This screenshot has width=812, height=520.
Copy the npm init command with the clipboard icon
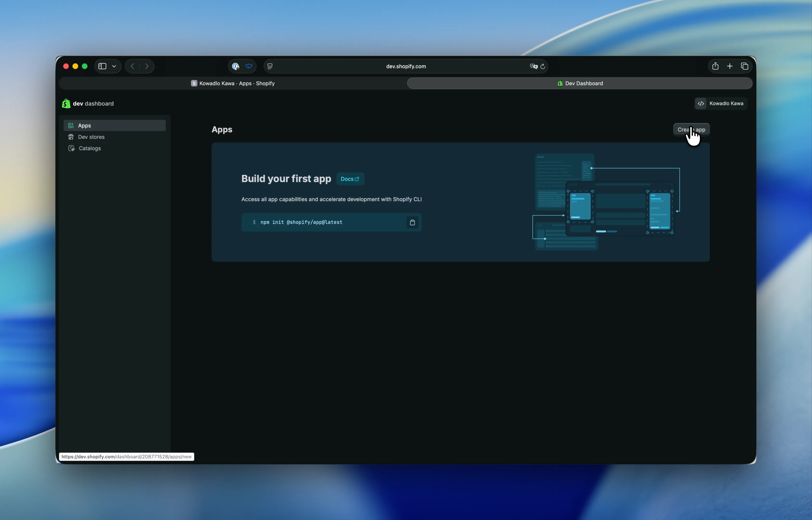point(412,222)
